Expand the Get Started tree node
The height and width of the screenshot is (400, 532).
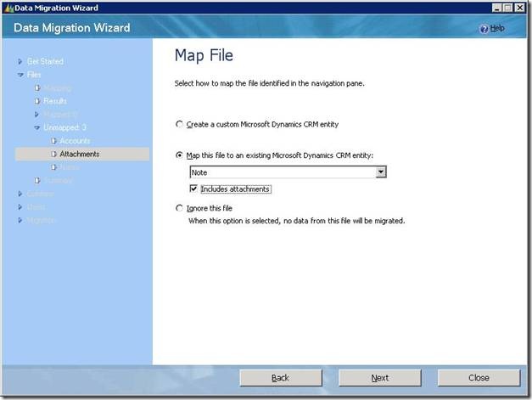(x=20, y=61)
